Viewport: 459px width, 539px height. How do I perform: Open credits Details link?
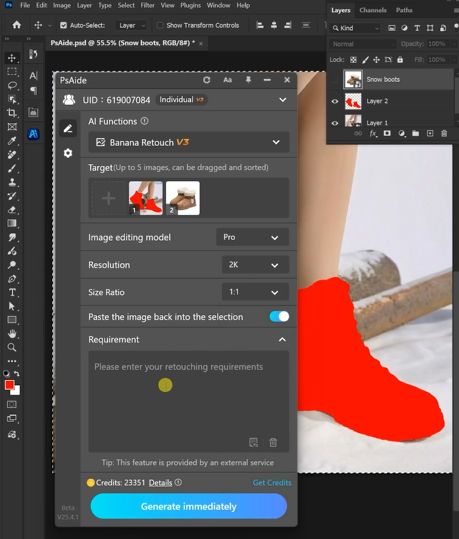coord(160,483)
